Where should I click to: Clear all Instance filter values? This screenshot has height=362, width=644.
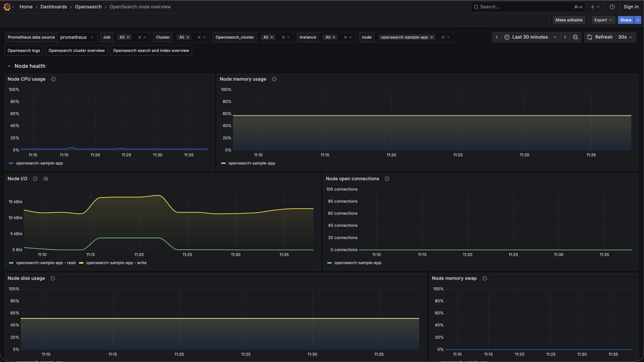tap(345, 37)
